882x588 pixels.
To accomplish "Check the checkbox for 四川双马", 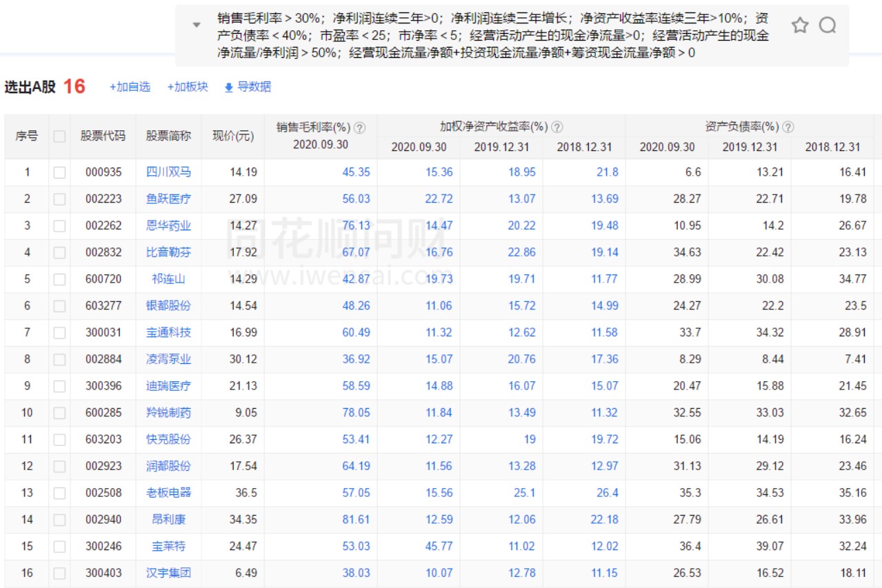I will [59, 172].
